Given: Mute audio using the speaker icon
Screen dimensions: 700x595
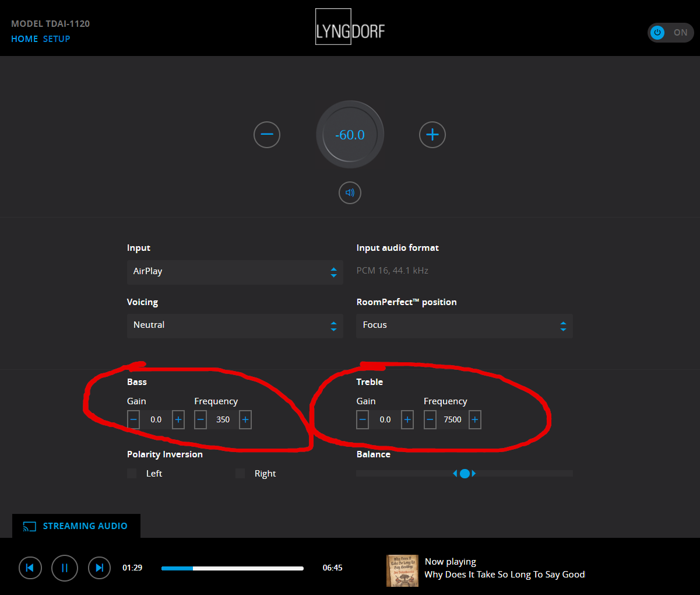Looking at the screenshot, I should [x=350, y=192].
